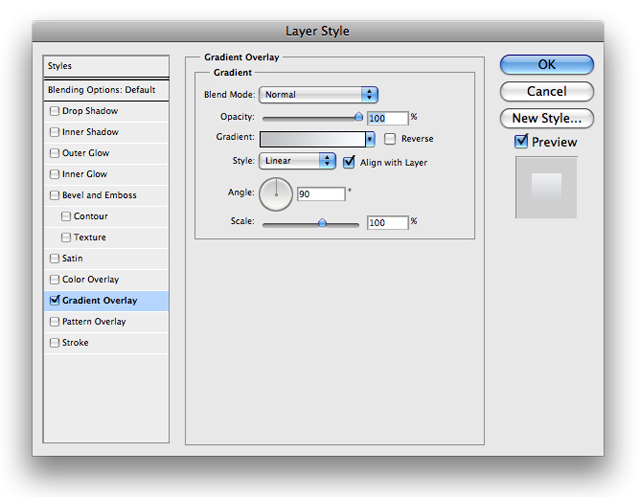
Task: Select the Inner Glow label row
Action: click(x=106, y=174)
